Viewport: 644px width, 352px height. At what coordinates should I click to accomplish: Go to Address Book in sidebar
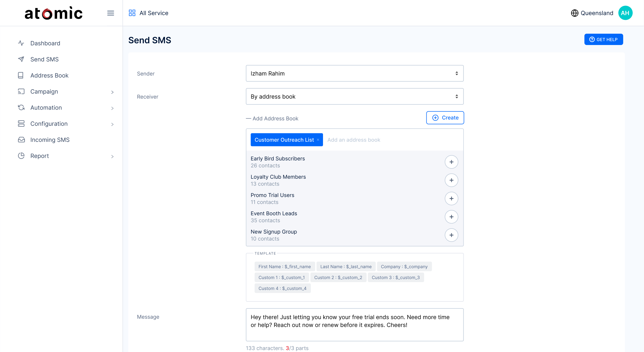[x=49, y=75]
